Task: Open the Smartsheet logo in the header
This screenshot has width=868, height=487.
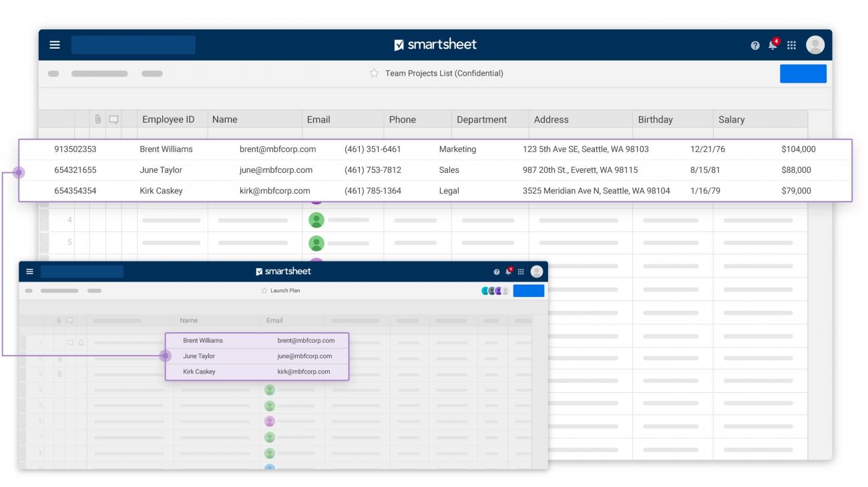Action: pos(435,45)
